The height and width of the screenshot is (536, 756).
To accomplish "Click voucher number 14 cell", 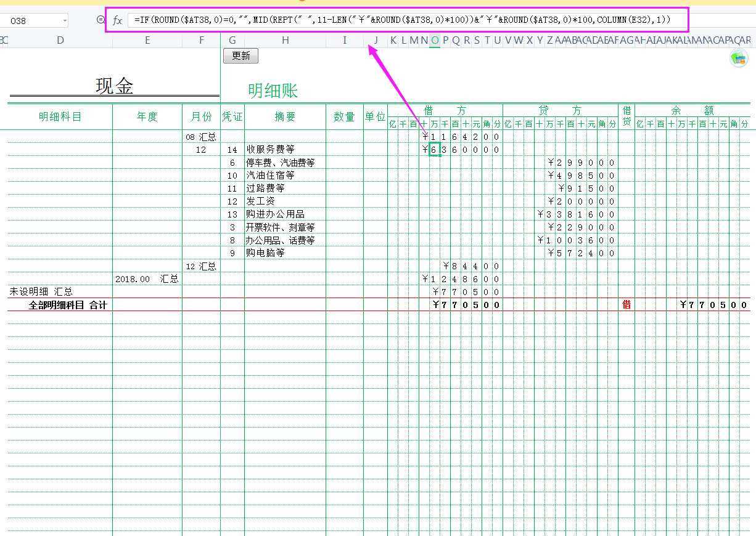I will coord(232,150).
